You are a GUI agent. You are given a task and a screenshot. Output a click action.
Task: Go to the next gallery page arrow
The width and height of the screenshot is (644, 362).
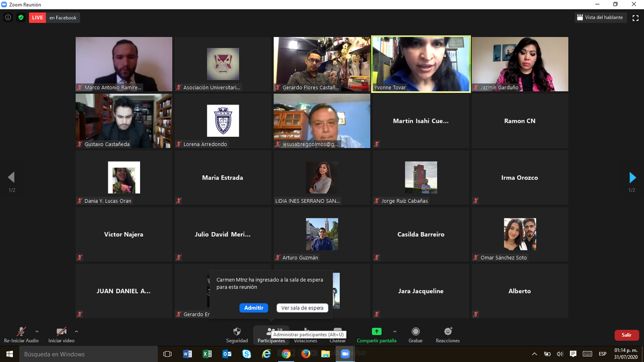point(632,178)
